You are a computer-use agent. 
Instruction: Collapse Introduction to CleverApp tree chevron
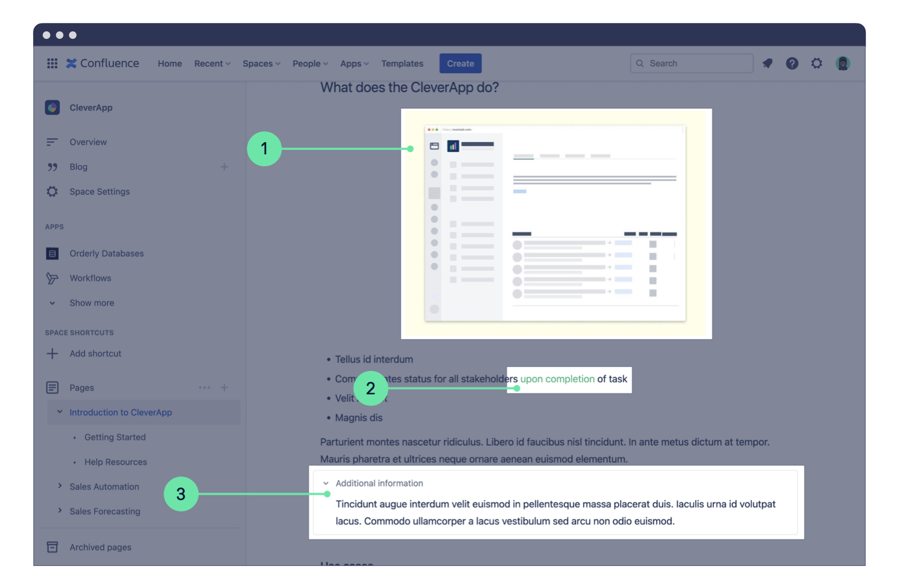59,412
